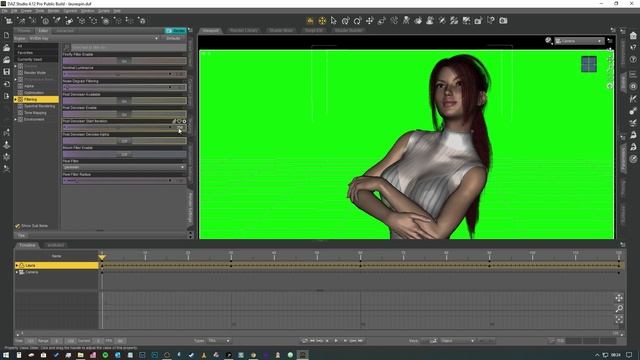Click the highlighted orange icon left of the Universal tool

pos(310,20)
